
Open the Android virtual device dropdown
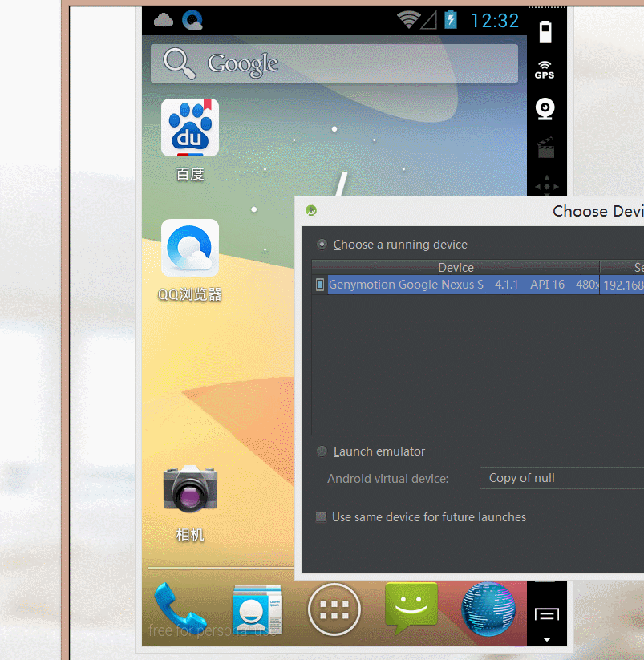[561, 478]
